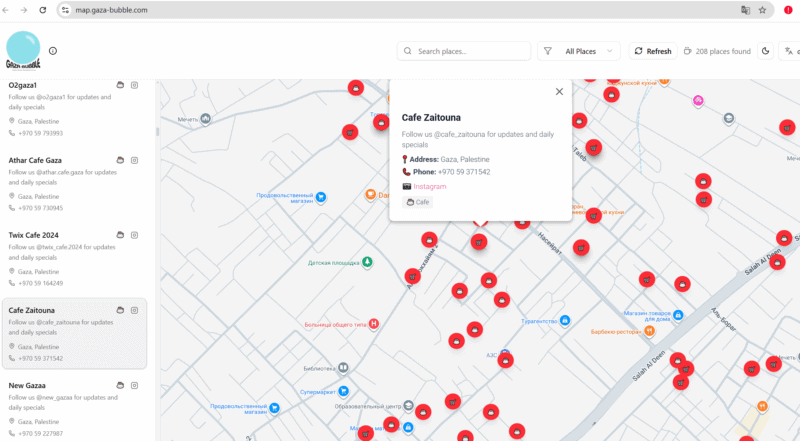Click the browser reload button
The width and height of the screenshot is (800, 441).
[x=42, y=9]
